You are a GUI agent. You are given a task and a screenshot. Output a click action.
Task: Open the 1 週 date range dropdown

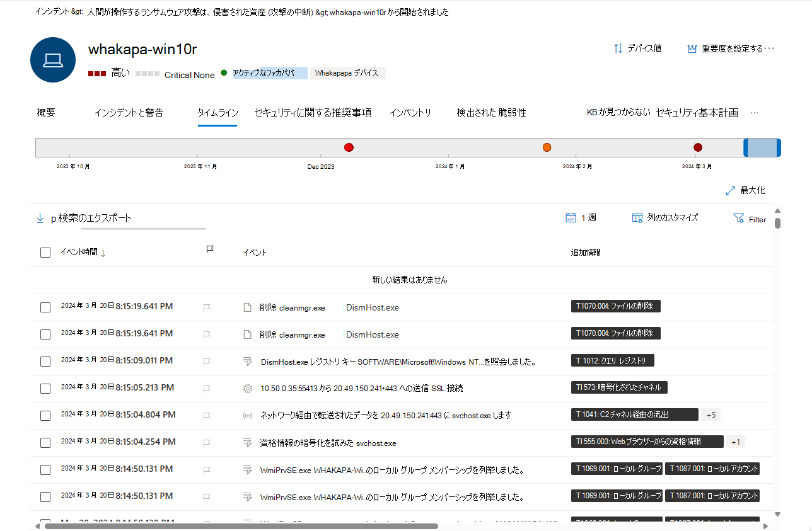[581, 218]
